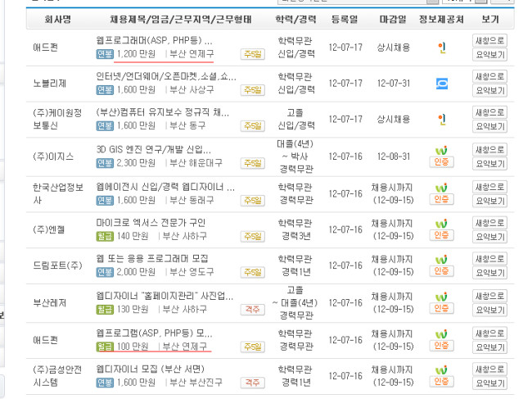Click the company name (주)이지스
The image size is (532, 399).
tap(53, 156)
